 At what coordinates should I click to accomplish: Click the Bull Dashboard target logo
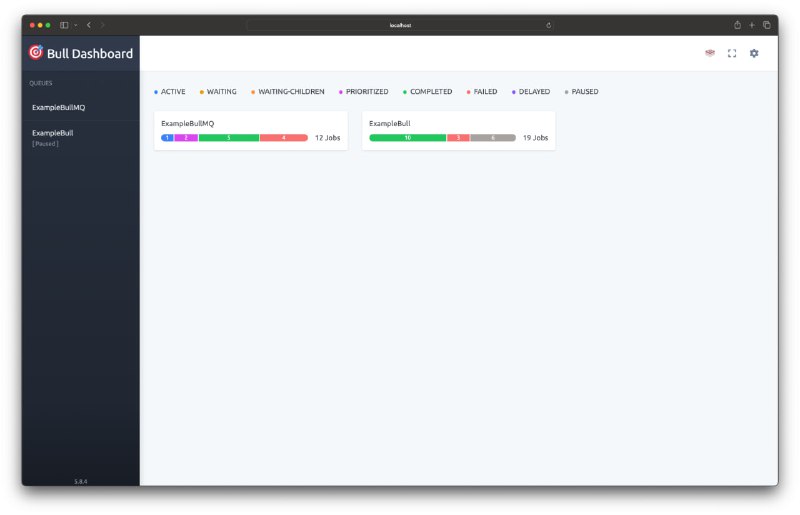pyautogui.click(x=36, y=53)
